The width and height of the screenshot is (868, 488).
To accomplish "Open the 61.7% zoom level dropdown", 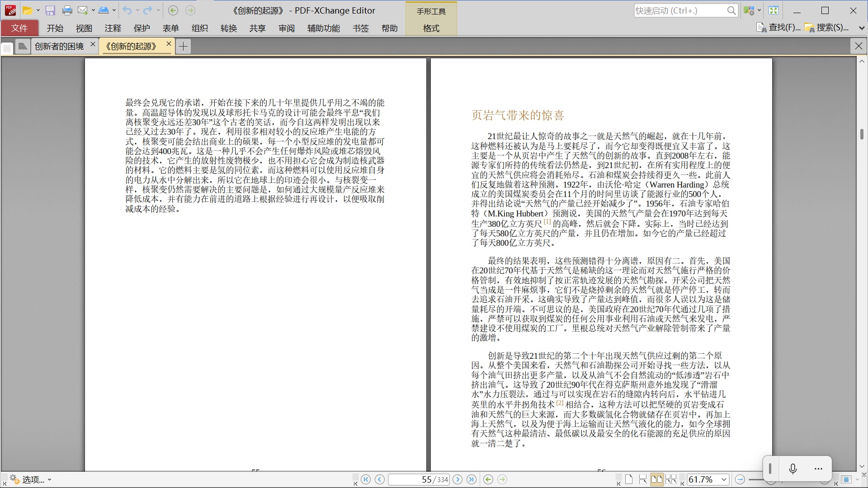I will 724,479.
